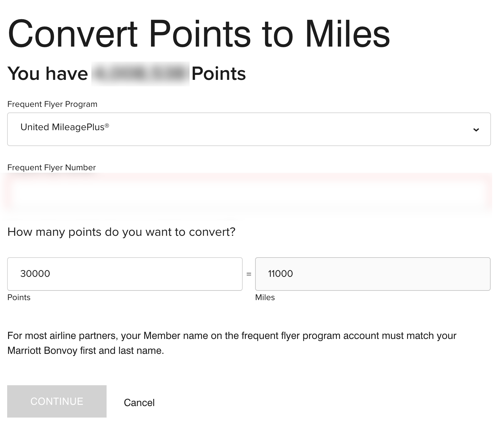The width and height of the screenshot is (504, 425).
Task: Click the Points label under the amount field
Action: [x=19, y=297]
